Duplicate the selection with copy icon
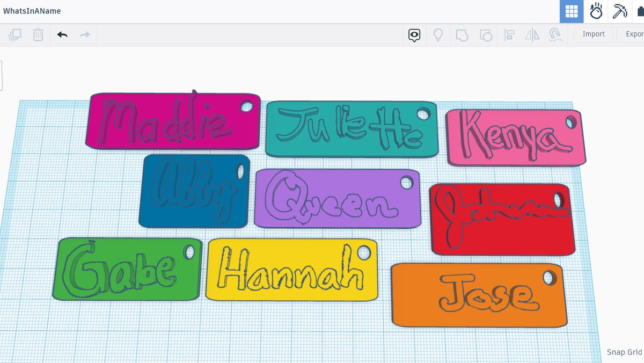The image size is (644, 363). point(15,34)
